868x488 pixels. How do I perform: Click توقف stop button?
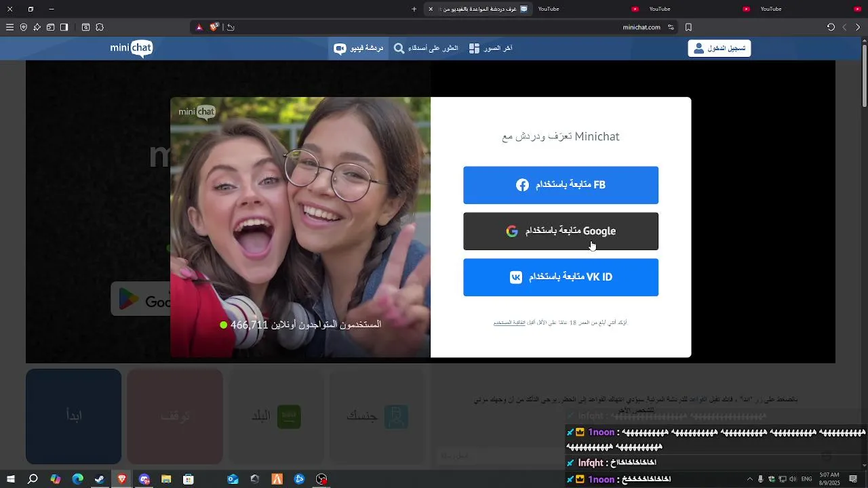(x=175, y=416)
